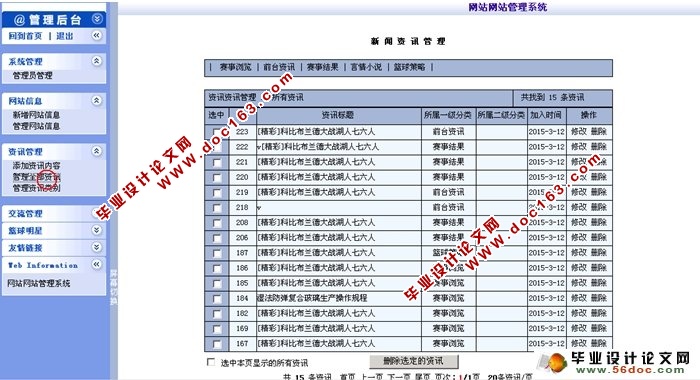Viewport: 700px width, 380px height.
Task: Click 删除 for row 223
Action: click(x=599, y=131)
